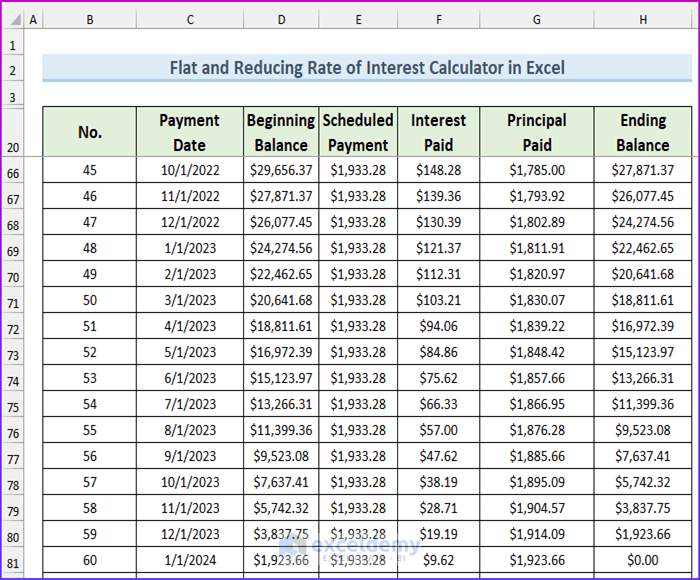The height and width of the screenshot is (580, 700).
Task: Click the 'Scheduled Payment' header cell
Action: [x=358, y=132]
